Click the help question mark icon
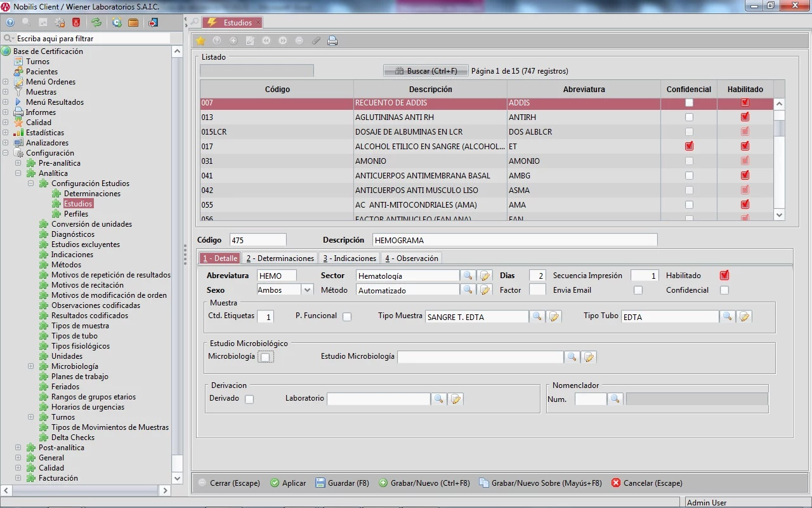 (10, 22)
